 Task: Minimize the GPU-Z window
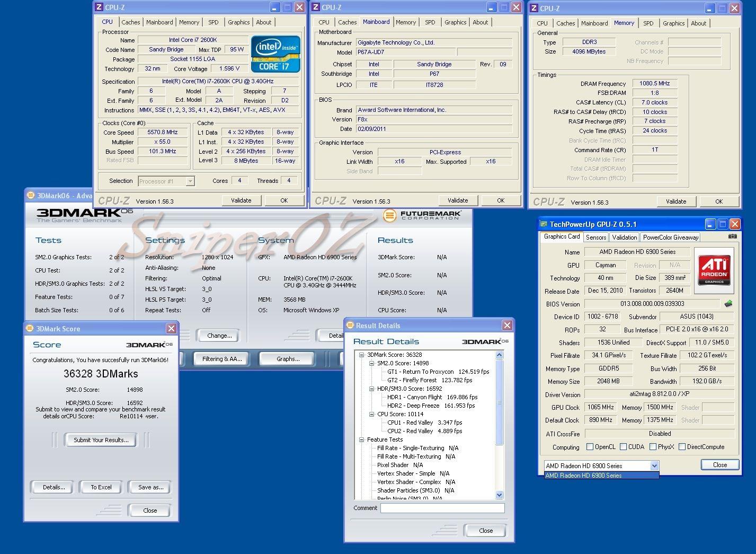tap(710, 224)
